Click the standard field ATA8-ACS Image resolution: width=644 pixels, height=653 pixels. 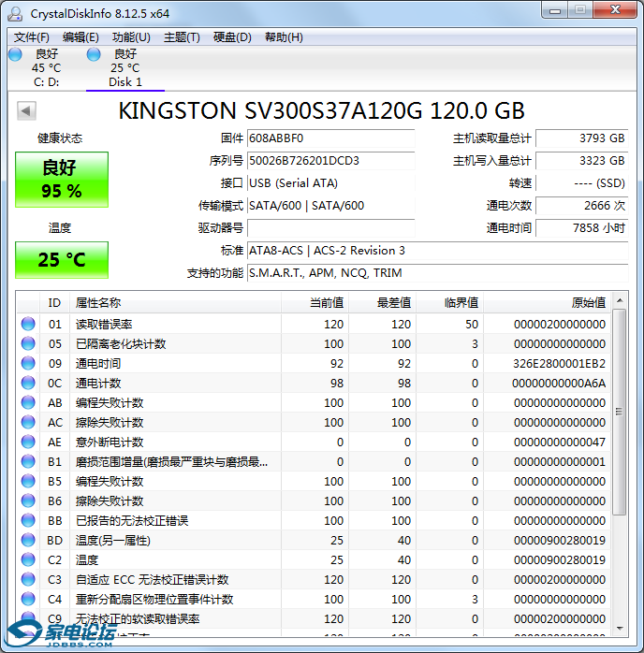tap(438, 251)
